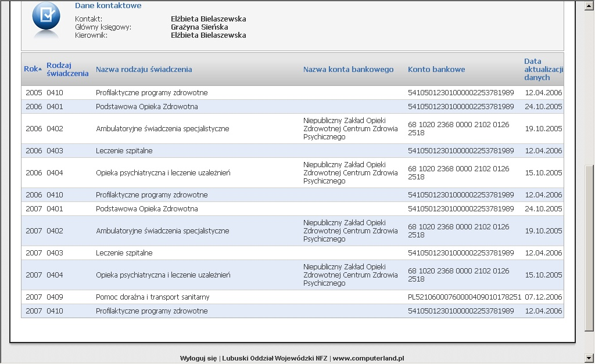Sort by Konto bankowe column header
The image size is (595, 364).
click(x=436, y=70)
